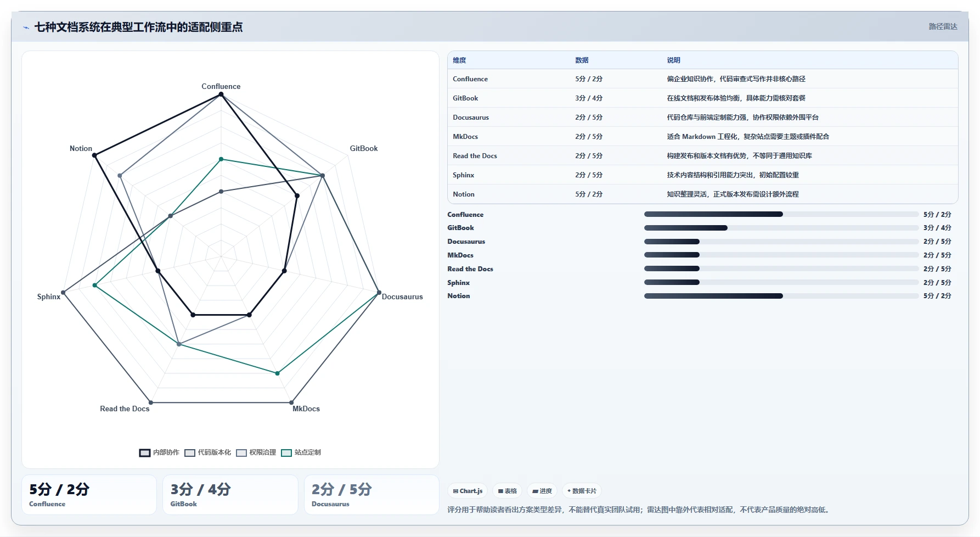Click the 3分 / 4分 value beside the GitBook bar
The image size is (980, 537).
937,228
